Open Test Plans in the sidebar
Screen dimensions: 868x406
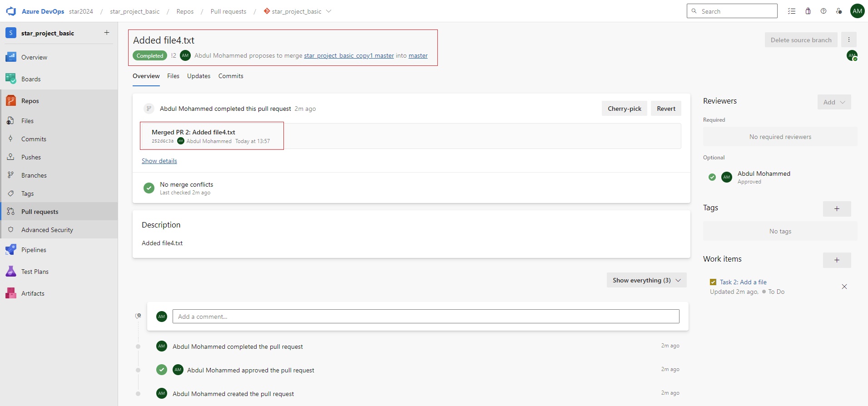[x=59, y=272]
